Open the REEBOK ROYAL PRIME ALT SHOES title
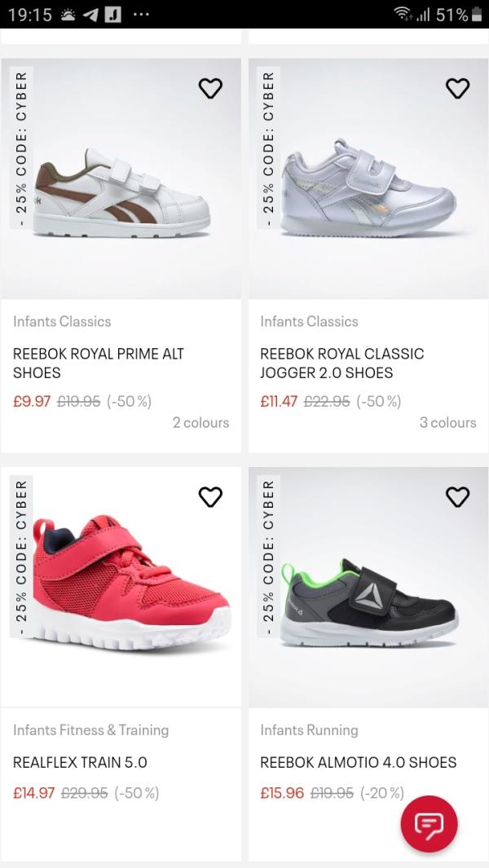This screenshot has height=868, width=489. coord(99,364)
